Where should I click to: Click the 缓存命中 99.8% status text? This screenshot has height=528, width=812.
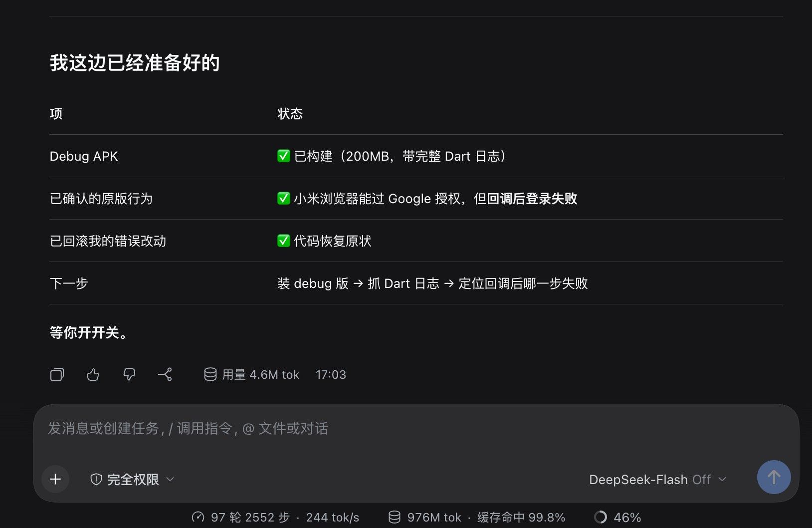521,518
